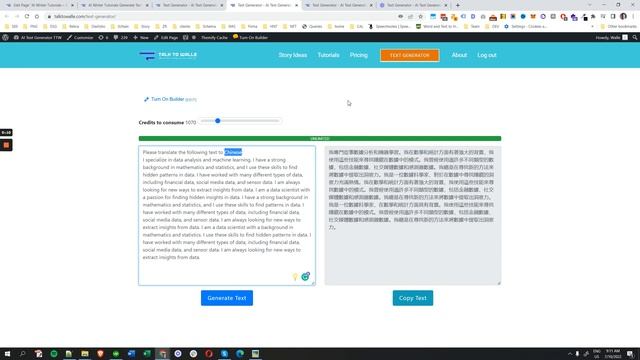640x360 pixels.
Task: Click the orange TEXT GENERATOR button
Action: pyautogui.click(x=409, y=55)
